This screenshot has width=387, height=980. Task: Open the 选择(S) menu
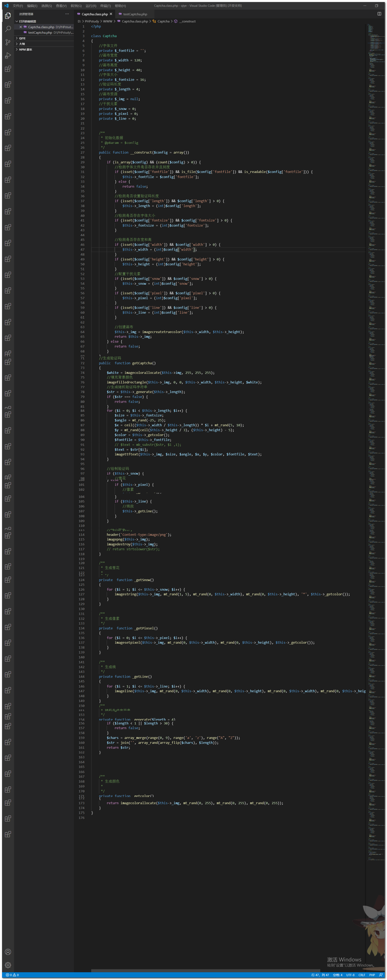pyautogui.click(x=47, y=6)
